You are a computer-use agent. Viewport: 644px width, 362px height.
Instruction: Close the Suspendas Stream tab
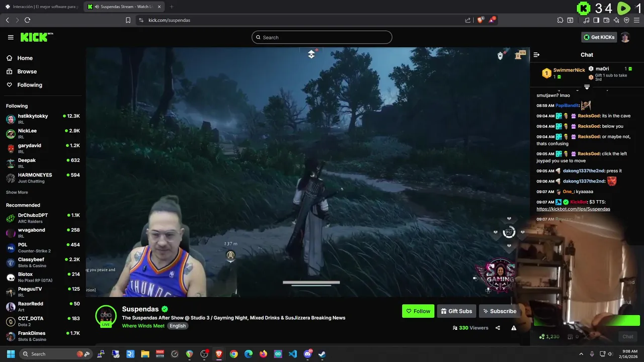coord(159,7)
